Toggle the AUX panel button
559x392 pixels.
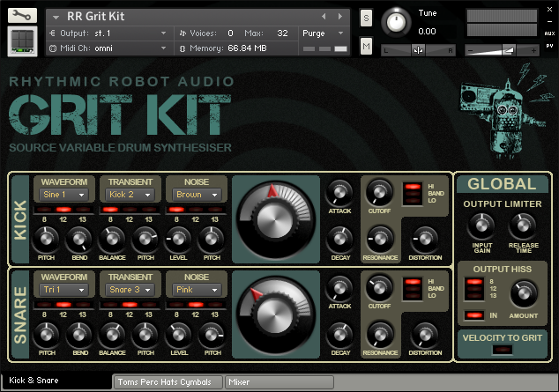[x=549, y=33]
